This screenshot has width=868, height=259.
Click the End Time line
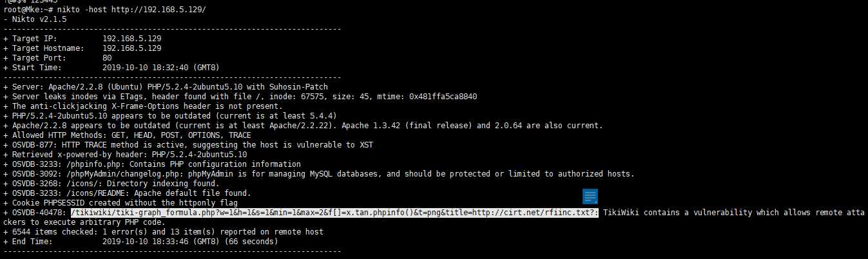click(140, 242)
